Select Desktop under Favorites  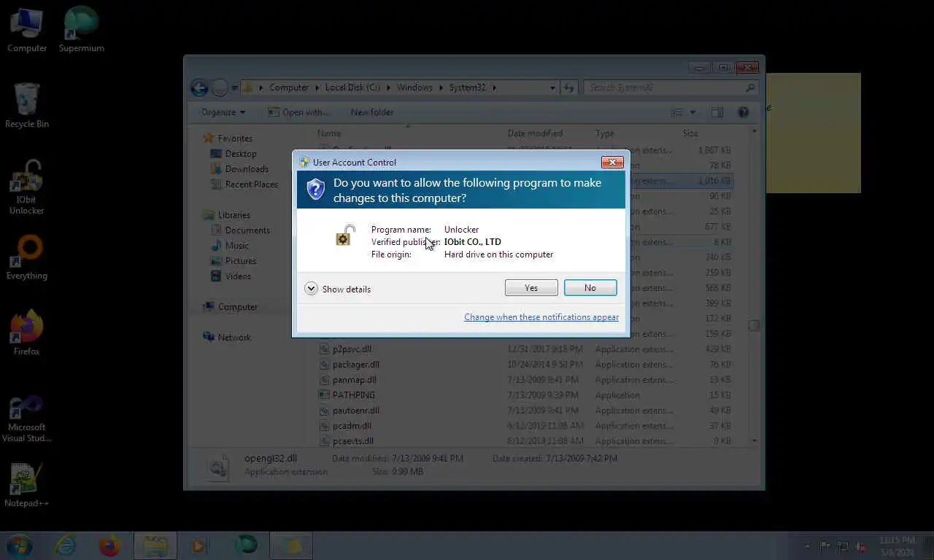pos(241,154)
